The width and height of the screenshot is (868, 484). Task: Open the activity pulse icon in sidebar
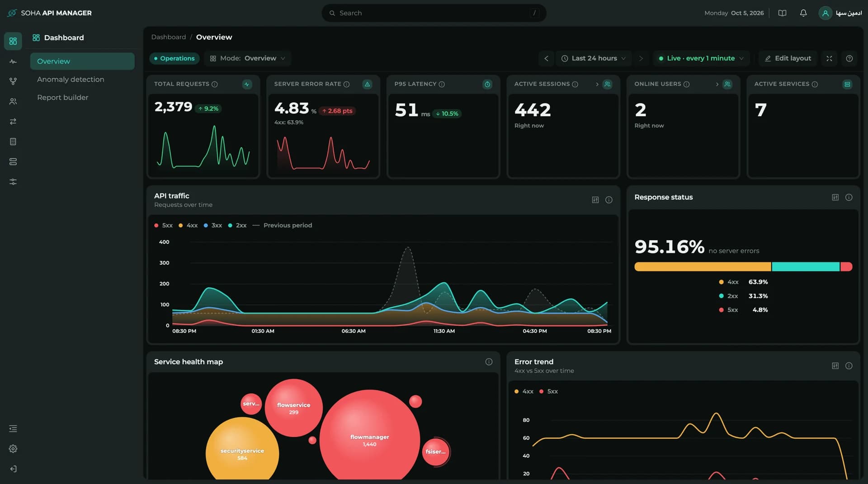(x=13, y=62)
